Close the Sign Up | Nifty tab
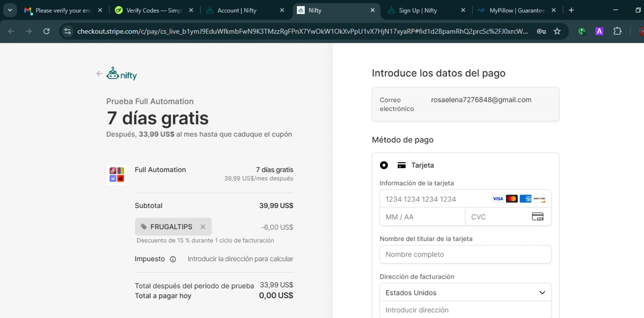The image size is (644, 318). pyautogui.click(x=463, y=10)
